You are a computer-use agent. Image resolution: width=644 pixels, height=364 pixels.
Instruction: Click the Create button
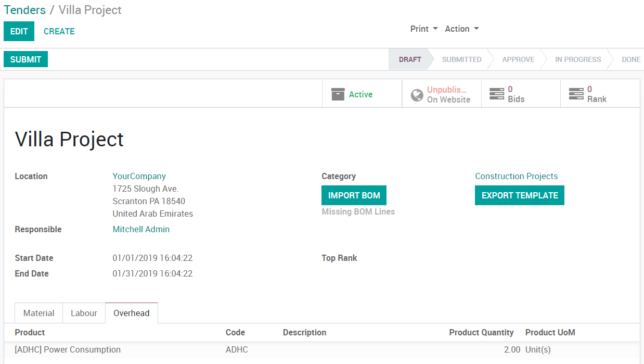(x=59, y=31)
